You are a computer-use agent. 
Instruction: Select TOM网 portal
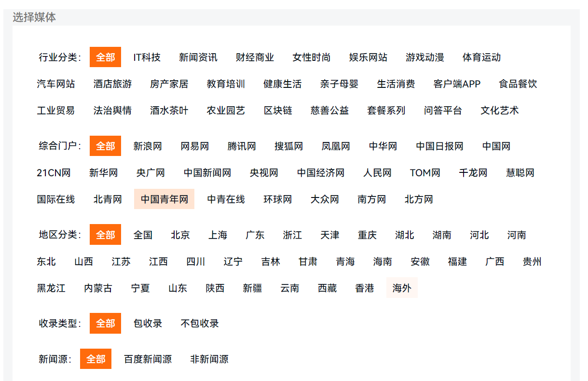(425, 172)
